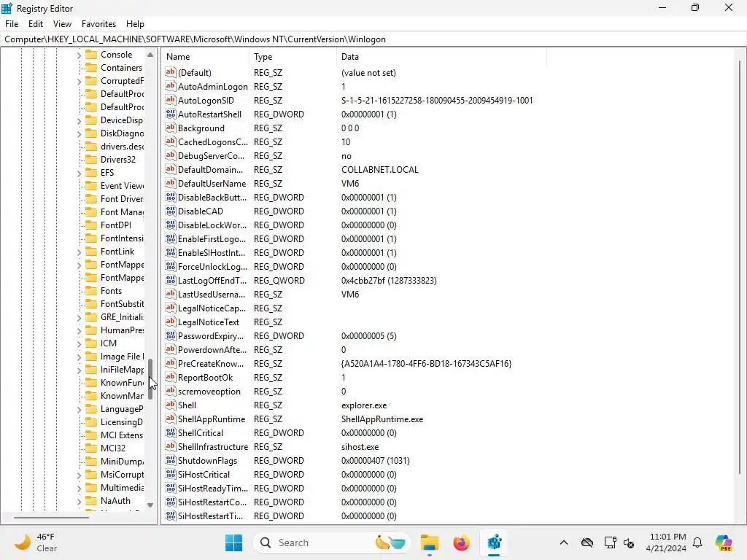Click the network display tray icon

(x=610, y=542)
